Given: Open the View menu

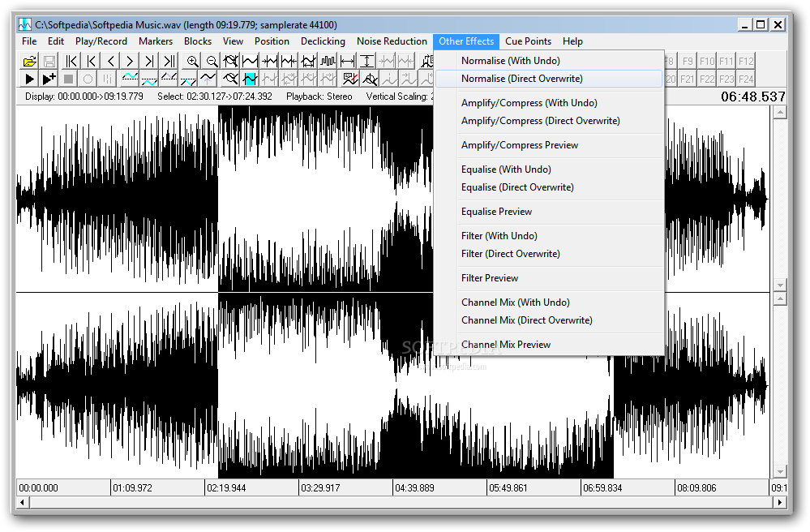Looking at the screenshot, I should point(233,41).
